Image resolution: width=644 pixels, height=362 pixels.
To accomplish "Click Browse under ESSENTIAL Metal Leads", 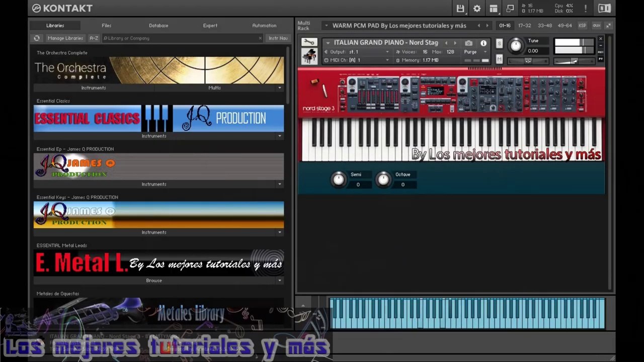I will click(x=154, y=281).
